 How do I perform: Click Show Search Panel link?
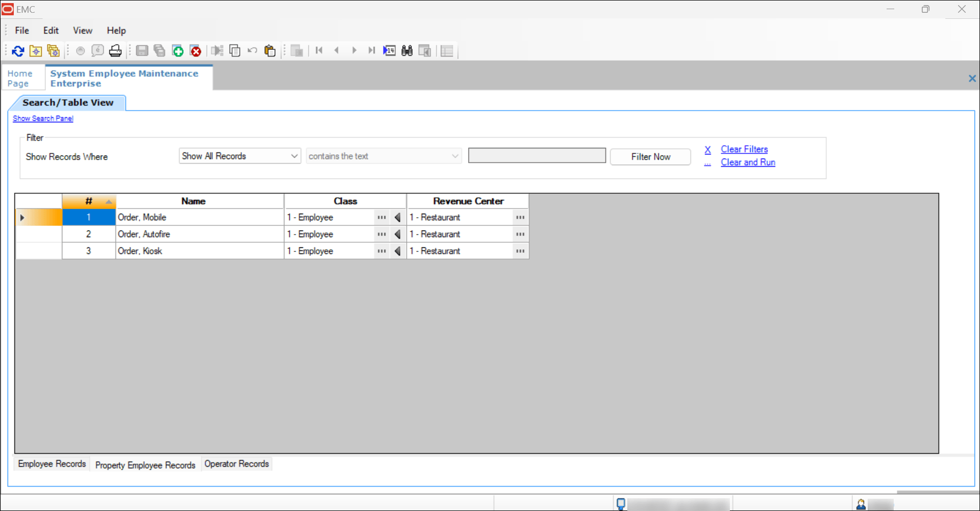point(43,118)
